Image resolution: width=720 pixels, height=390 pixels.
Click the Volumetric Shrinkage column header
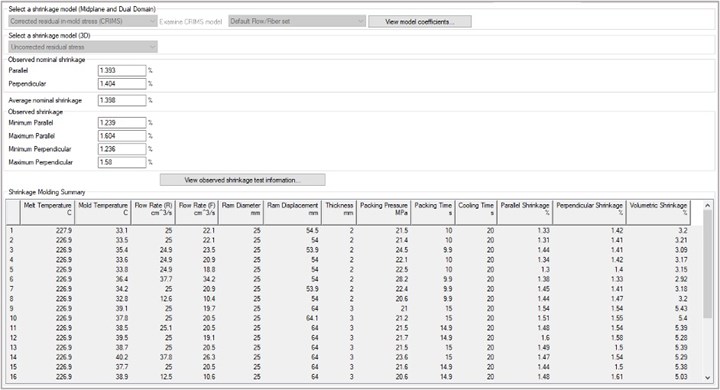[658, 212]
